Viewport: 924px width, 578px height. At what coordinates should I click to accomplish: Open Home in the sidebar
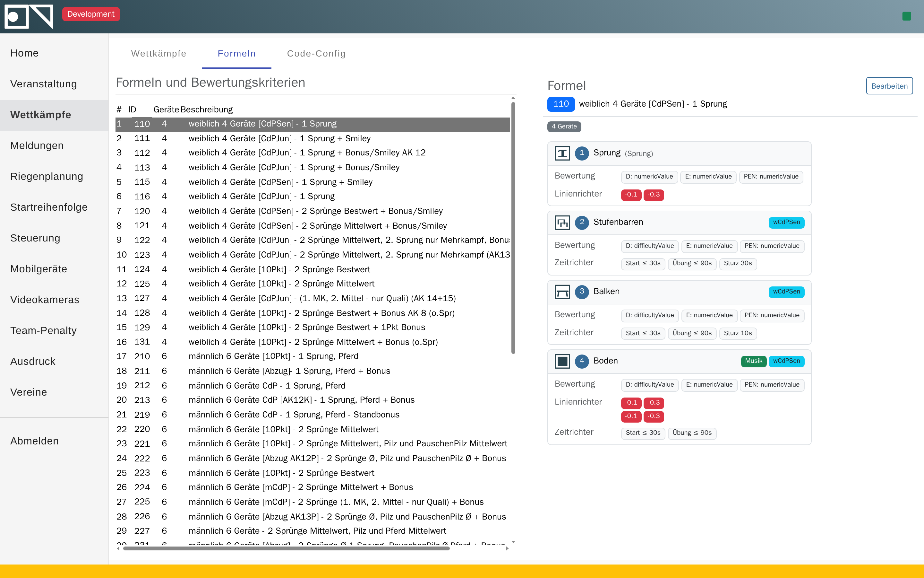54,53
